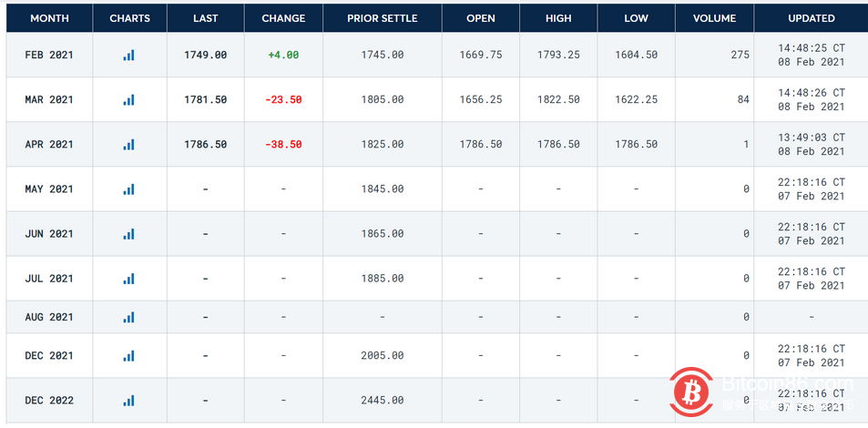The width and height of the screenshot is (868, 428).
Task: Click the PRIOR SETTLE column header
Action: [382, 18]
